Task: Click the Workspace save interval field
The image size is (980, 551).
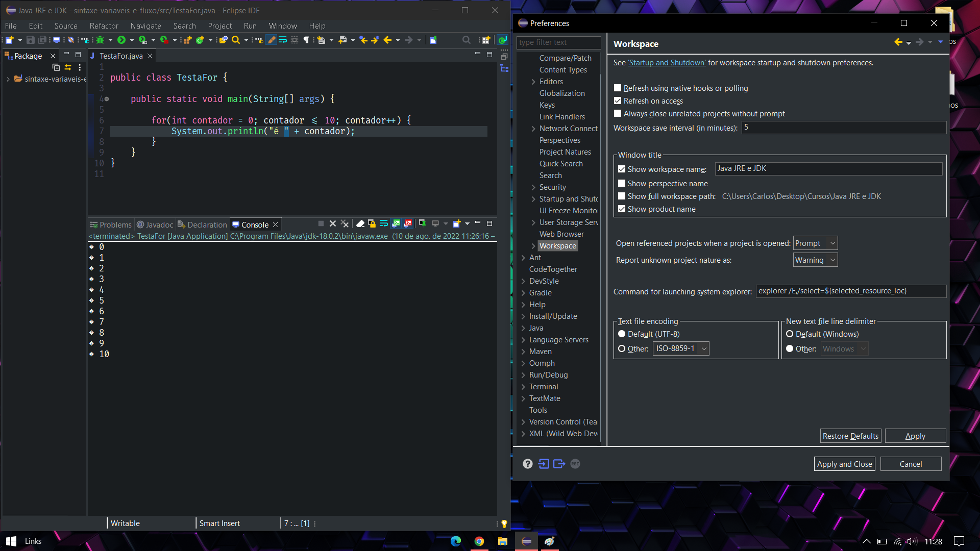Action: pyautogui.click(x=844, y=128)
